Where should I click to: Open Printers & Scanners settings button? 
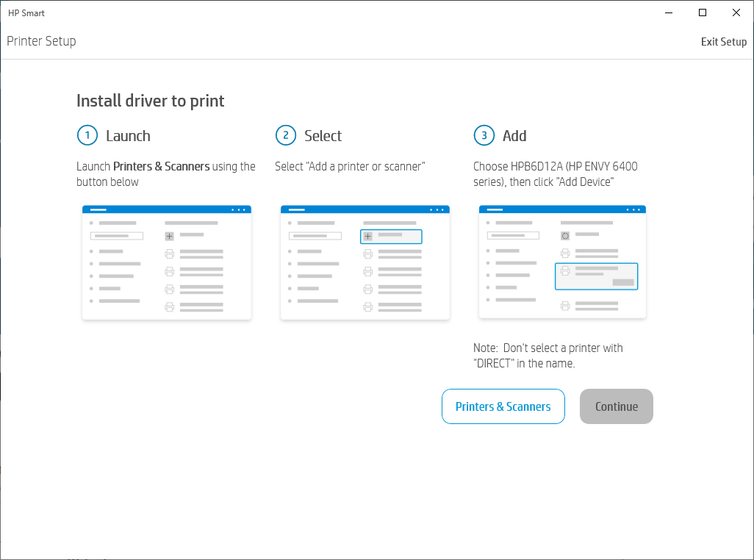pos(503,406)
